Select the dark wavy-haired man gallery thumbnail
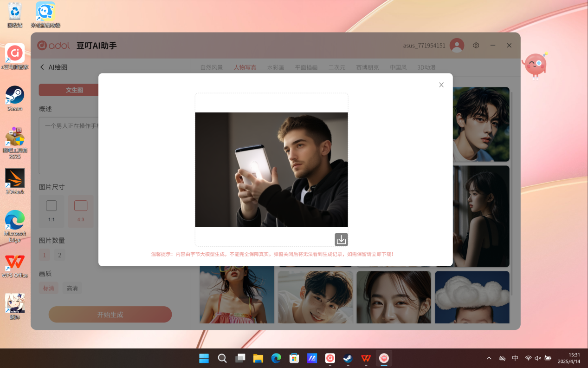The width and height of the screenshot is (588, 368). (481, 124)
